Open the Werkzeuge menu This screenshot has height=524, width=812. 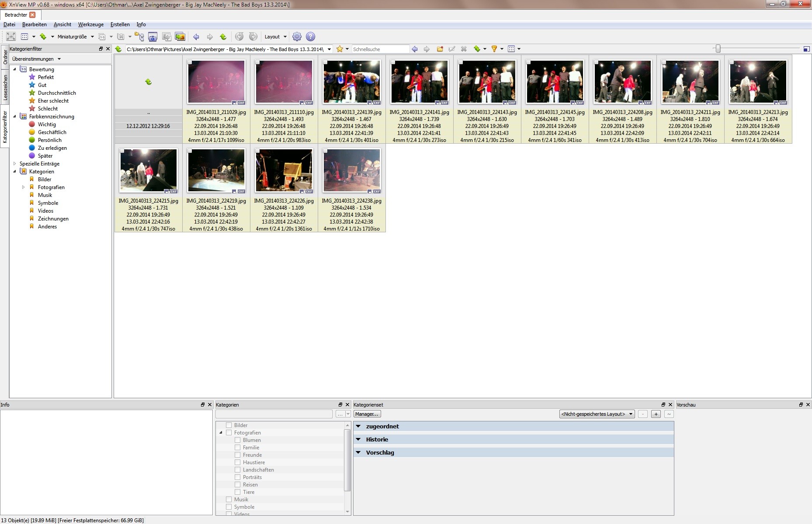tap(91, 24)
